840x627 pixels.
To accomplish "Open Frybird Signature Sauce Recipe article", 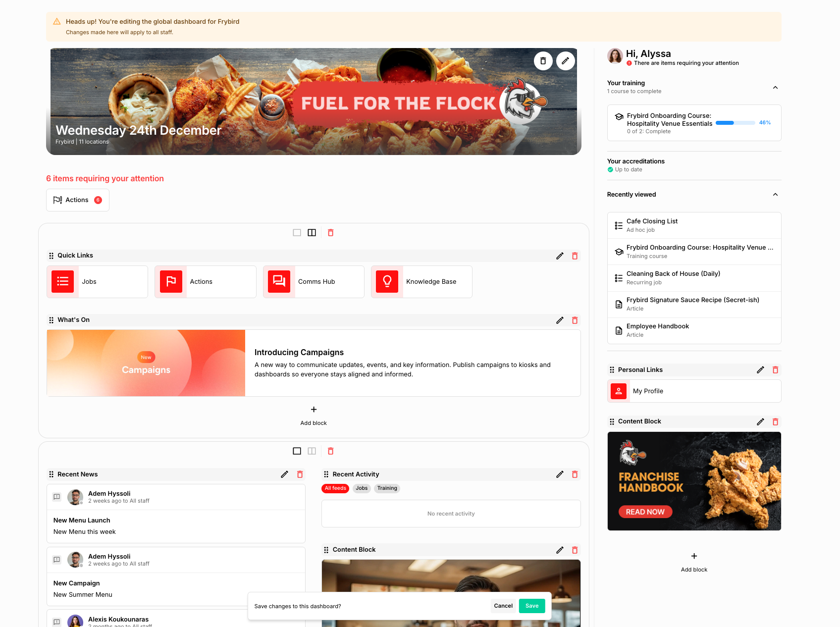I will pyautogui.click(x=694, y=304).
